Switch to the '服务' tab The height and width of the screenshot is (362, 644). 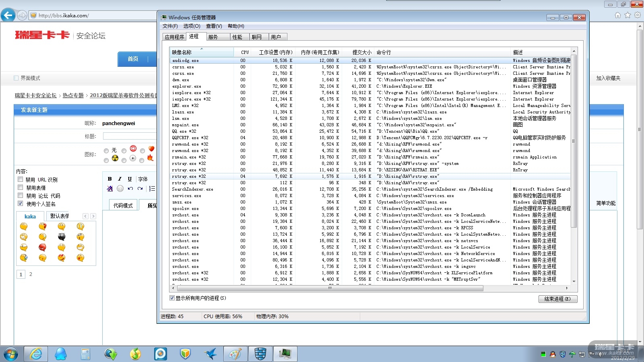pyautogui.click(x=213, y=37)
